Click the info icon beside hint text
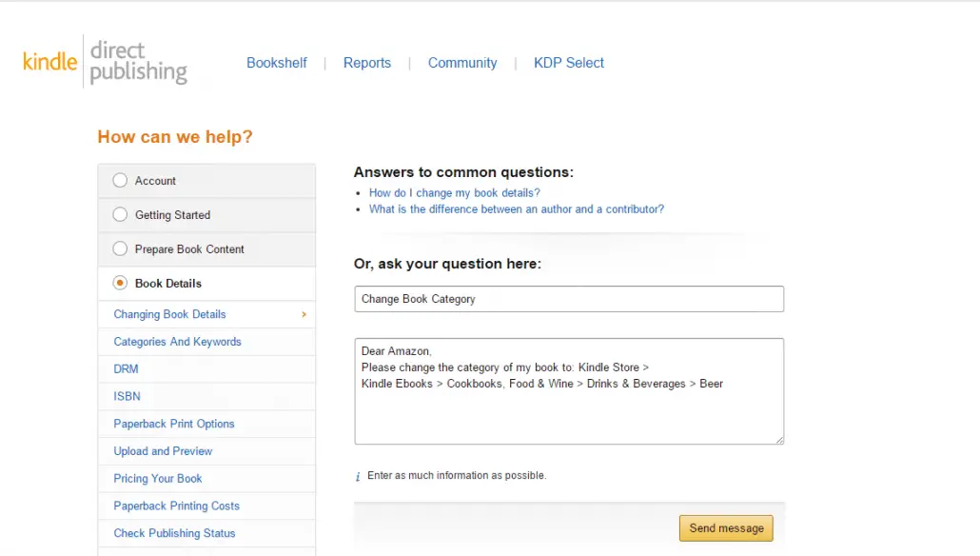The image size is (980, 556). point(358,477)
